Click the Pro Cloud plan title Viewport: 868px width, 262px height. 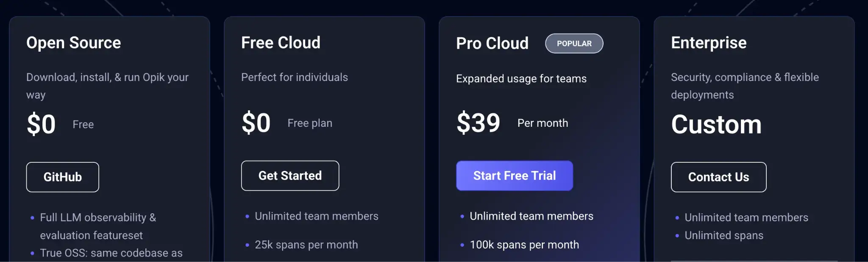(492, 43)
